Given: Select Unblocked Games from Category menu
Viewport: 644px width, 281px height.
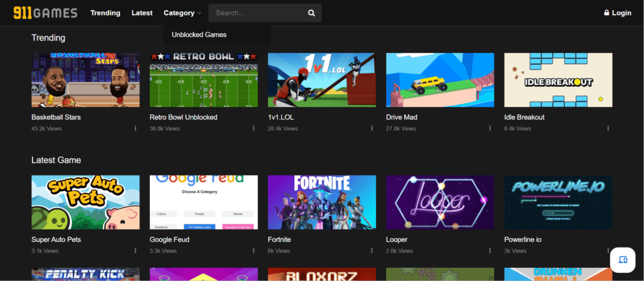Looking at the screenshot, I should [199, 35].
